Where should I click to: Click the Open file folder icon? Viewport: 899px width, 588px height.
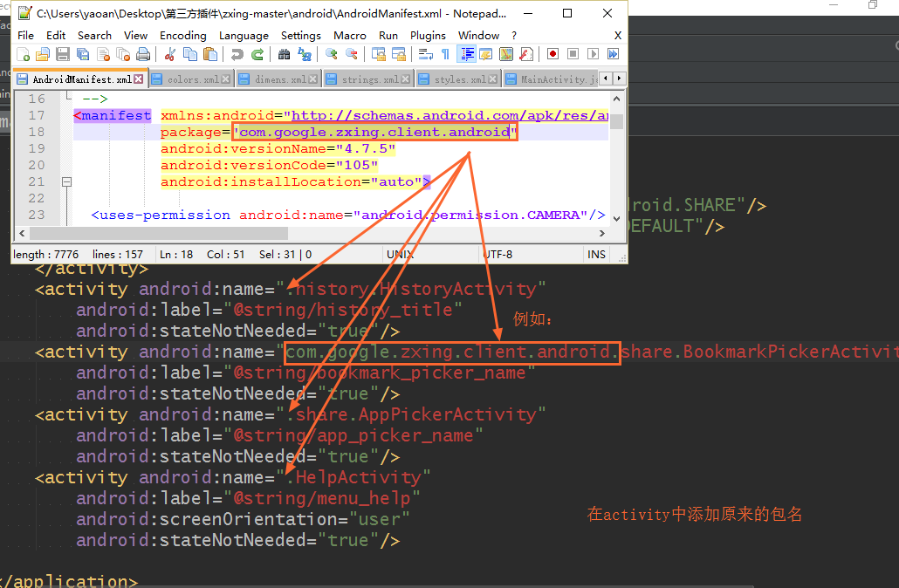click(43, 54)
